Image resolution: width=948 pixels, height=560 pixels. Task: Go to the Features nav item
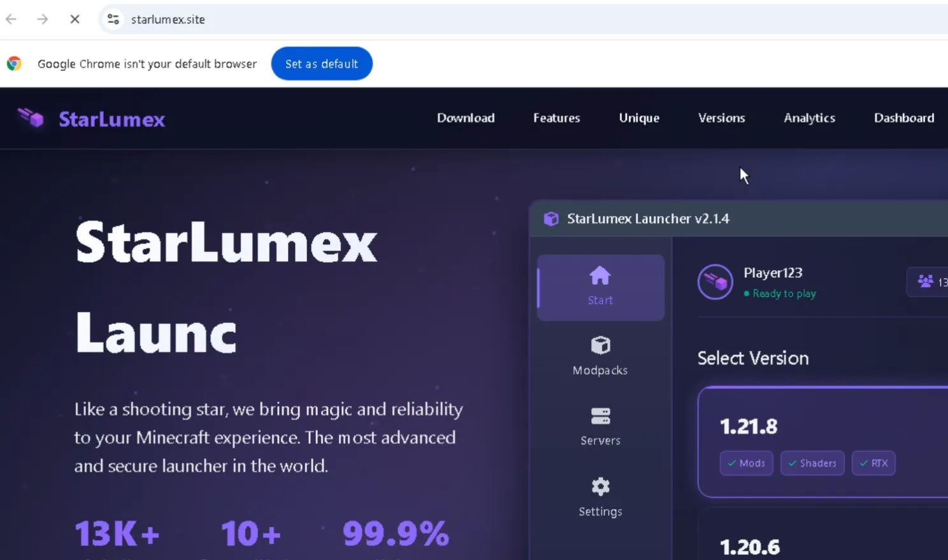coord(556,118)
